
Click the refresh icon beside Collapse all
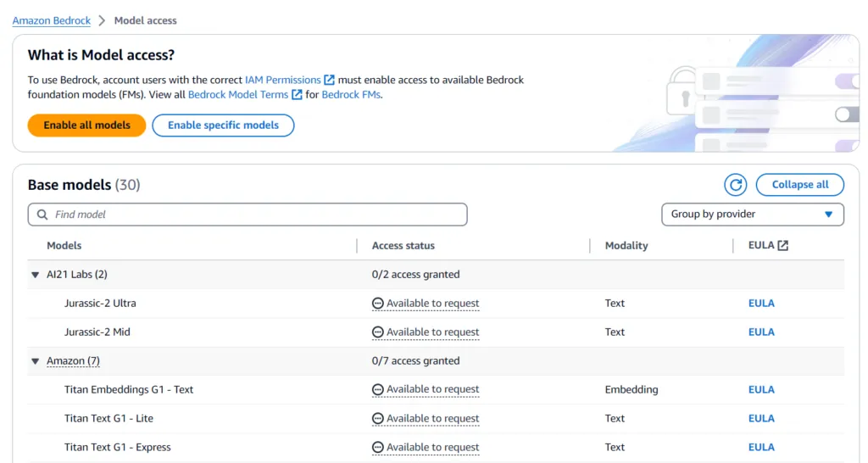(735, 185)
